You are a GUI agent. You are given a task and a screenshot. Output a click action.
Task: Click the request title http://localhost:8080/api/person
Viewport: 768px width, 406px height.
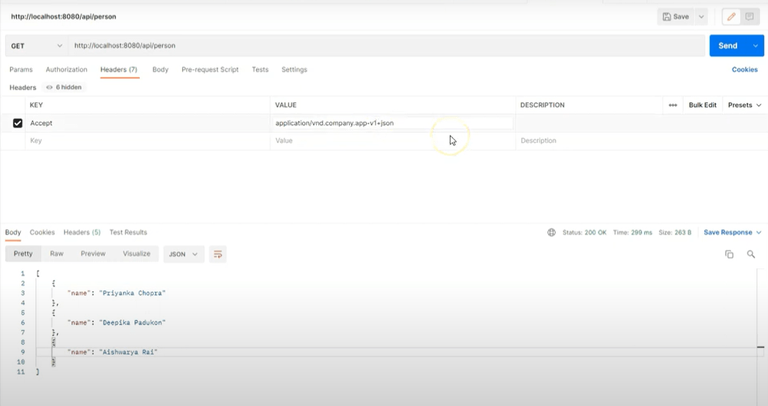click(x=64, y=17)
